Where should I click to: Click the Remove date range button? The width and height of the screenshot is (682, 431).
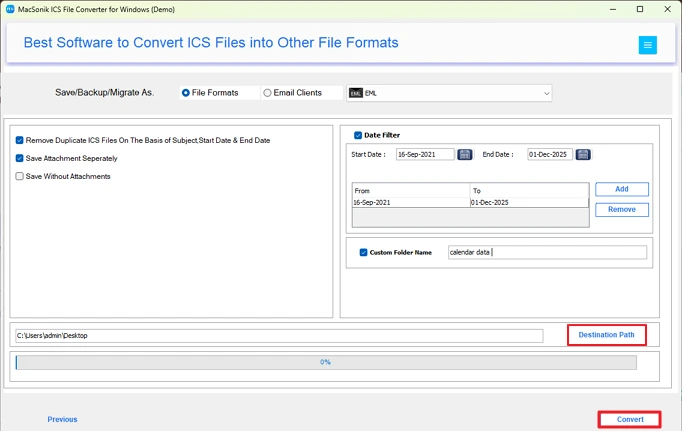pyautogui.click(x=622, y=210)
